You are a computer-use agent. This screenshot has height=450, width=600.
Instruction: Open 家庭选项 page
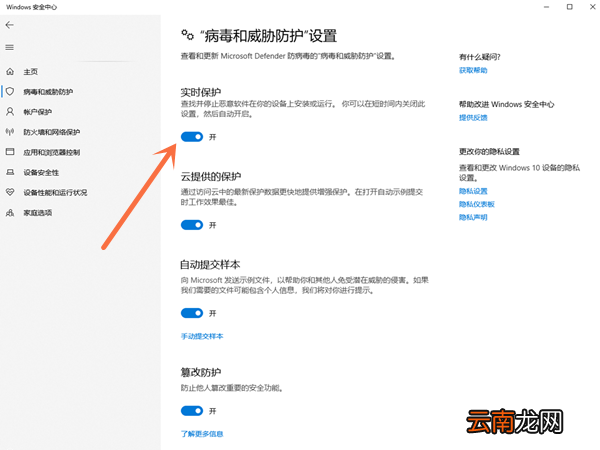coord(38,213)
